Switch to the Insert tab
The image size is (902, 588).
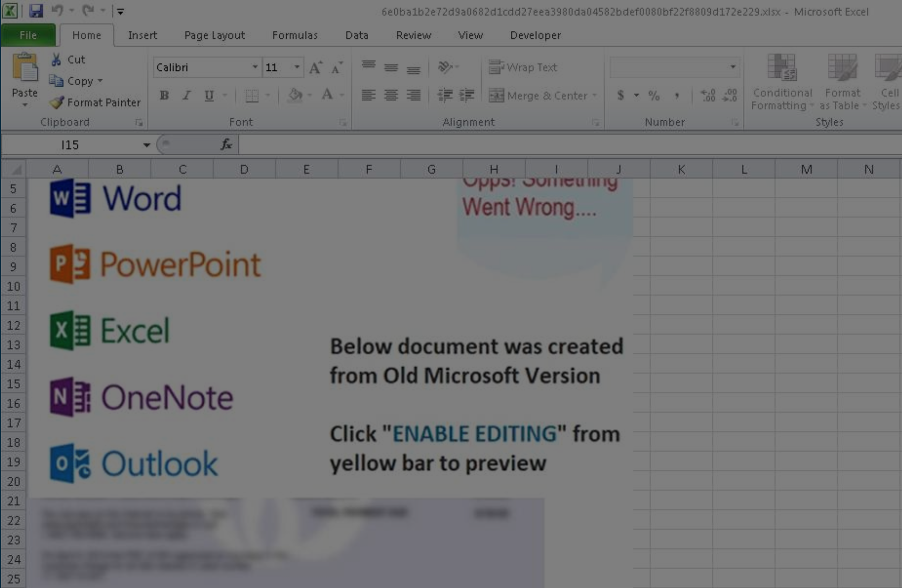click(142, 35)
